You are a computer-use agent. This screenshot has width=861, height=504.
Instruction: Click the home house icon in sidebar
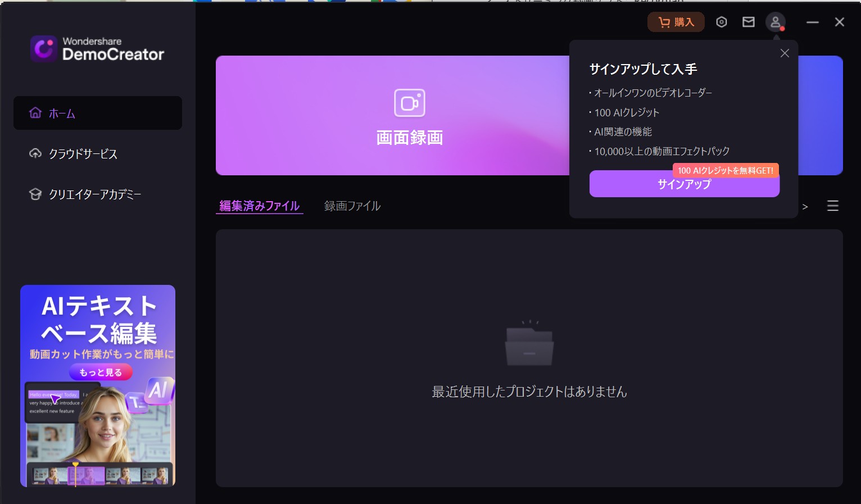tap(35, 113)
